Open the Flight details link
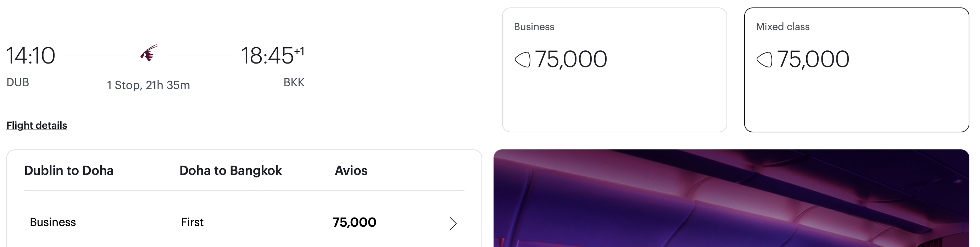Image resolution: width=980 pixels, height=247 pixels. (37, 125)
